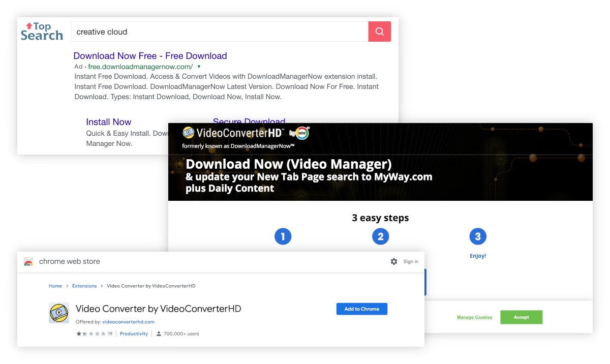
Task: Open the Secure Download link
Action: coord(249,122)
